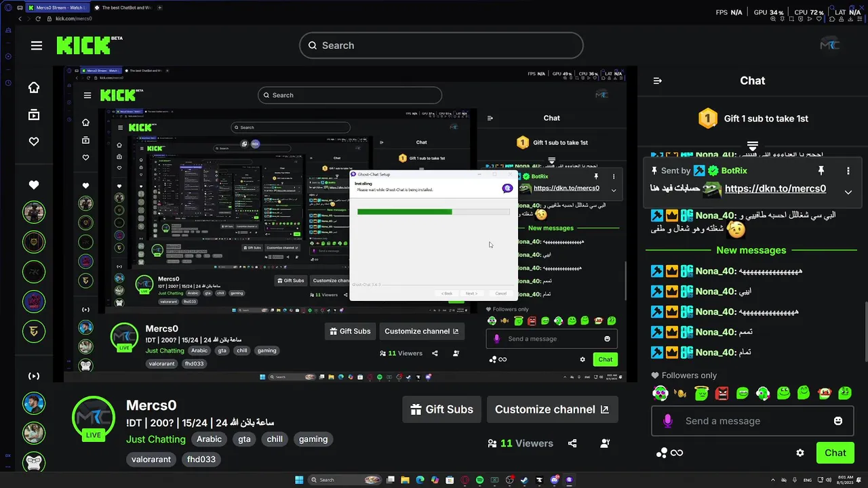Click the channel points dots icon below message box
This screenshot has height=488, width=868.
[x=661, y=453]
